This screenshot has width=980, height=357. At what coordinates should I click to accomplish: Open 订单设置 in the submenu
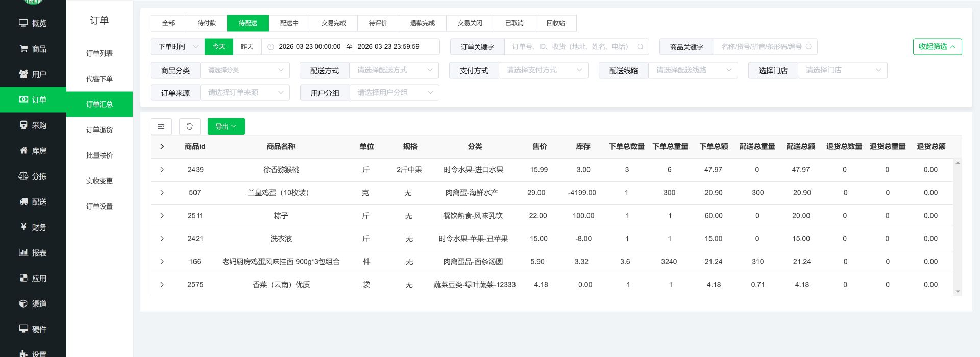(100, 206)
